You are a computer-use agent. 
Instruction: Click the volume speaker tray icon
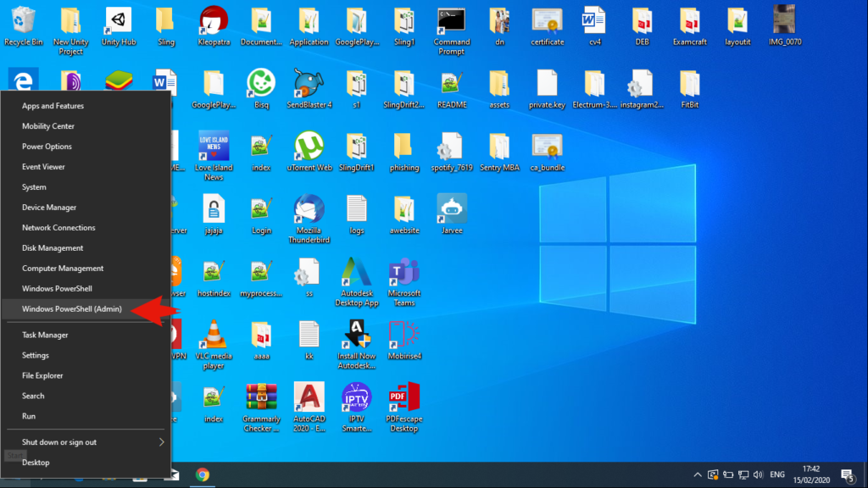759,474
